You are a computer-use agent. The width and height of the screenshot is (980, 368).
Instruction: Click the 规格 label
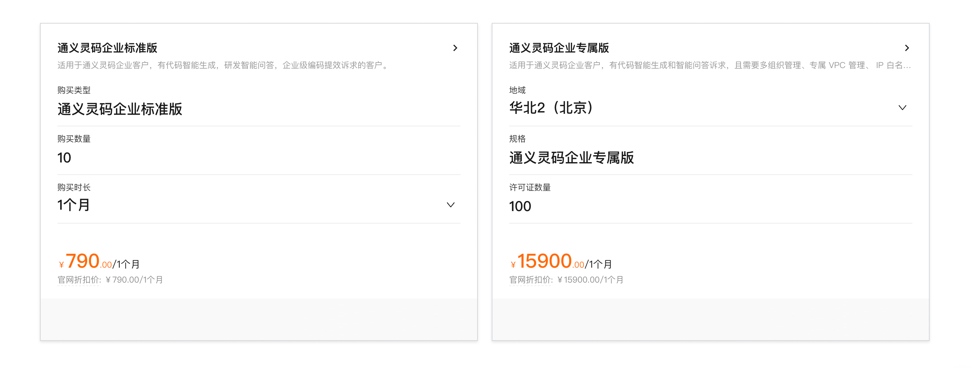pos(517,139)
